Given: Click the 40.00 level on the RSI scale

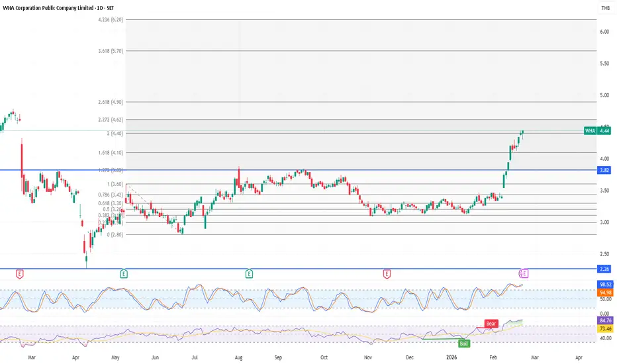Looking at the screenshot, I should 605,338.
